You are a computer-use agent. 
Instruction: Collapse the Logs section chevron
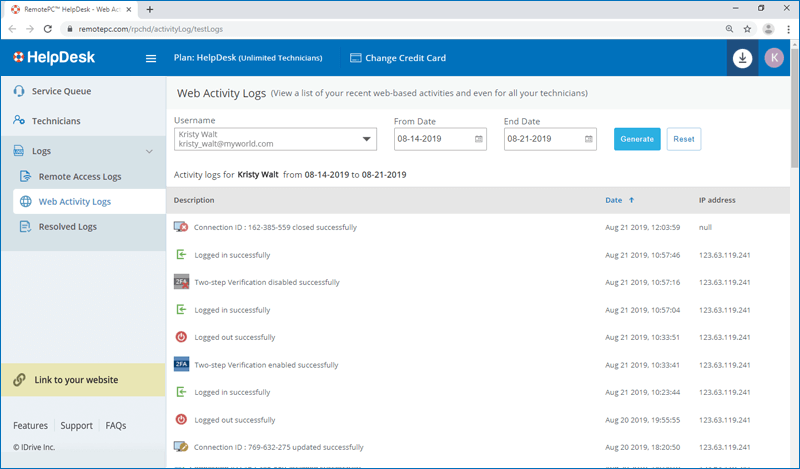point(150,151)
